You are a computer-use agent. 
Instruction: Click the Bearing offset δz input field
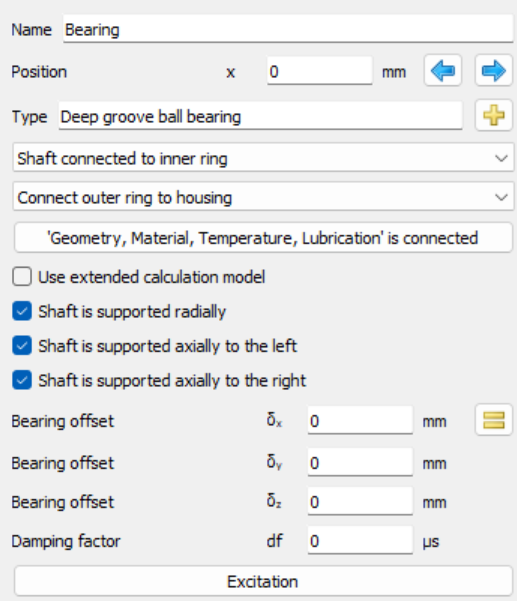360,501
